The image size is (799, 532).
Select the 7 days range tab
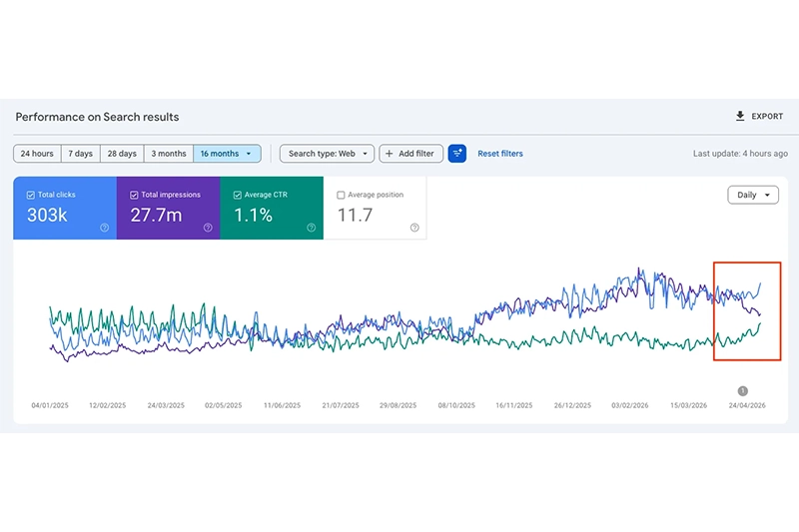81,154
